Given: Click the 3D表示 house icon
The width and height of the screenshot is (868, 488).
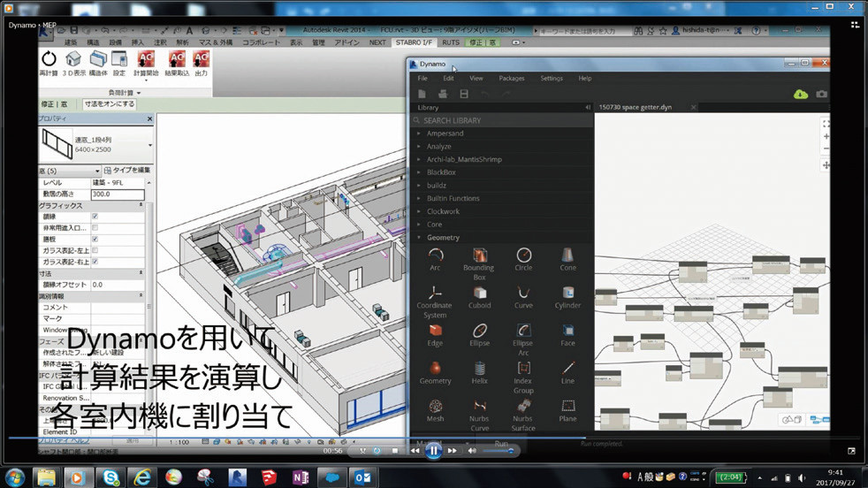Looking at the screenshot, I should point(73,58).
